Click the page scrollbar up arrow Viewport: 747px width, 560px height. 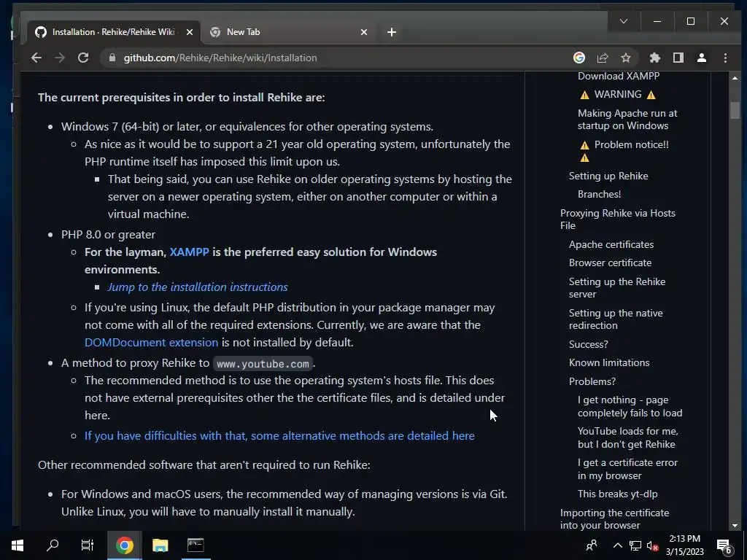tap(735, 77)
